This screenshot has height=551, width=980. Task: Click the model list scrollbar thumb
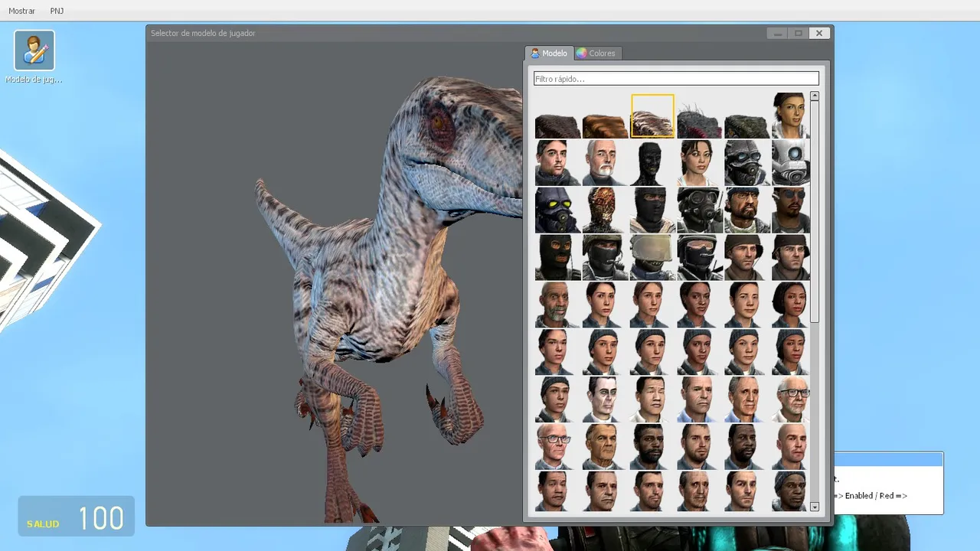click(x=815, y=211)
